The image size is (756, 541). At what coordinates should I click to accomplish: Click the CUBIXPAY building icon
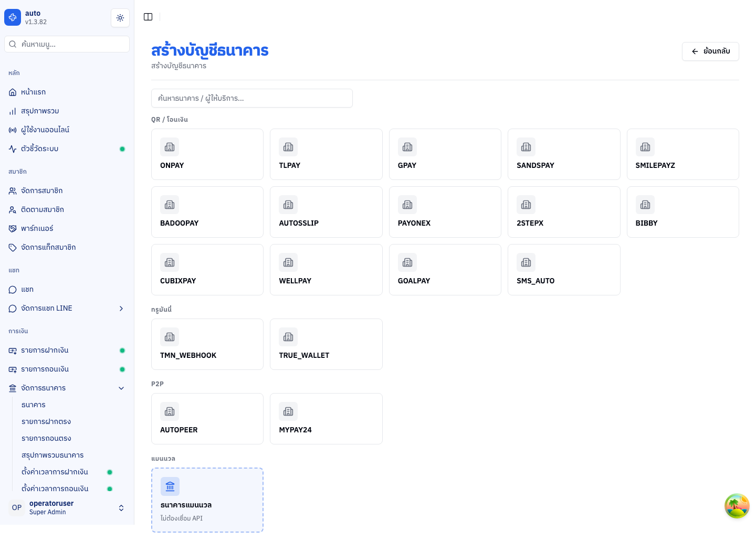coord(170,262)
